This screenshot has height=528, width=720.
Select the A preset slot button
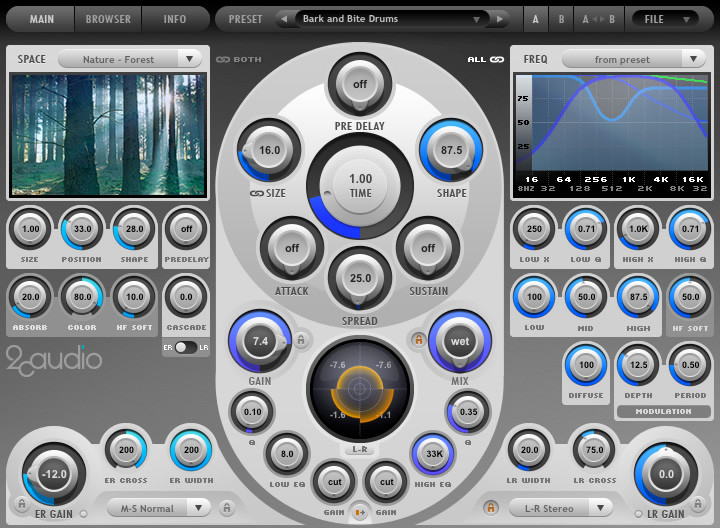click(x=535, y=19)
